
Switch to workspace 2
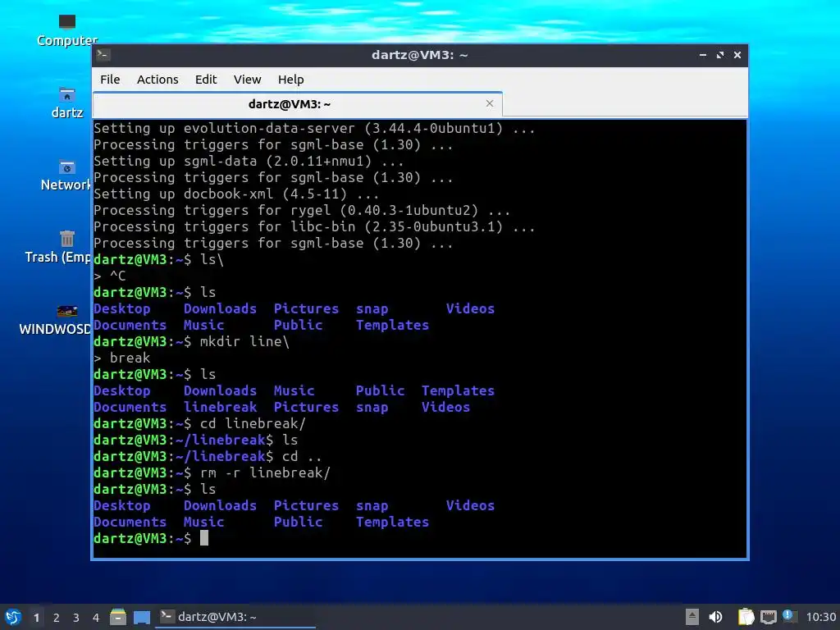click(x=57, y=618)
